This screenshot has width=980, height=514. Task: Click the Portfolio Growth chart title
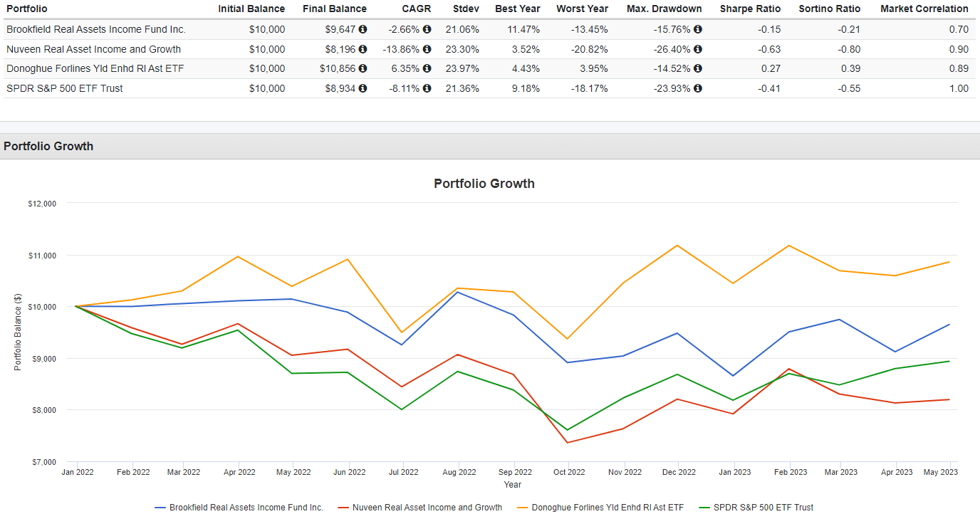(484, 184)
